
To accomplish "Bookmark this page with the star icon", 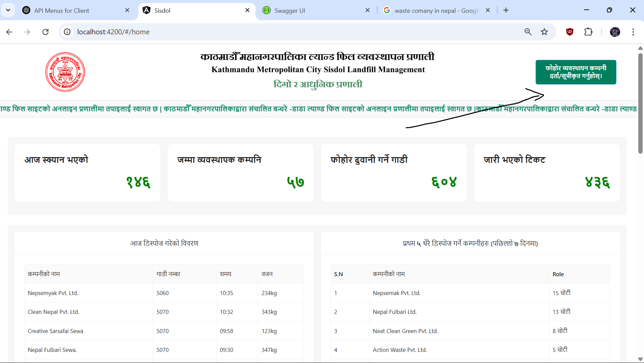I will 544,32.
